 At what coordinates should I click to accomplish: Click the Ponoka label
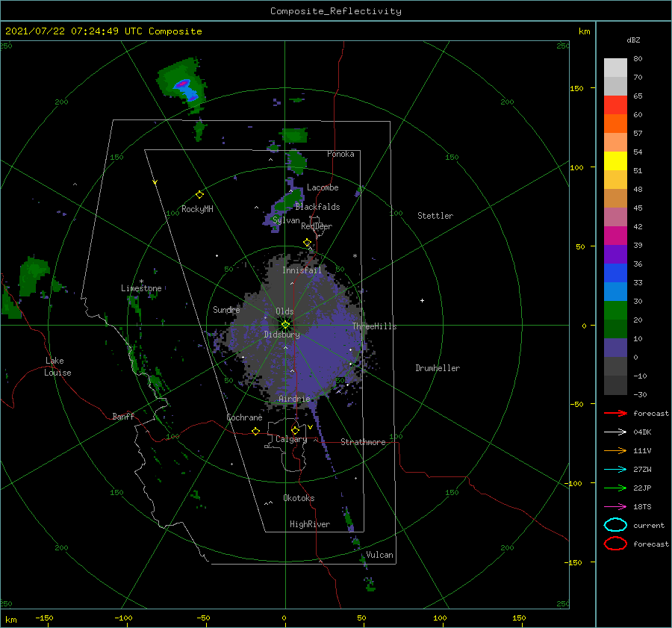pyautogui.click(x=340, y=154)
